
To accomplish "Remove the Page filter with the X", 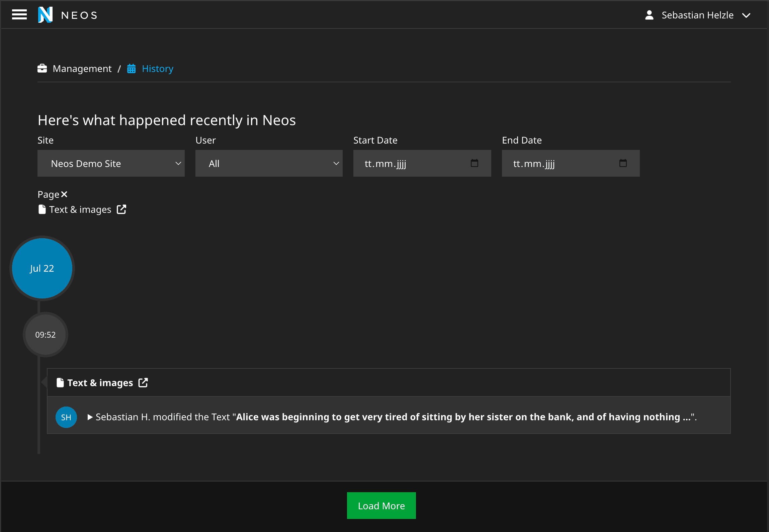I will pos(64,194).
